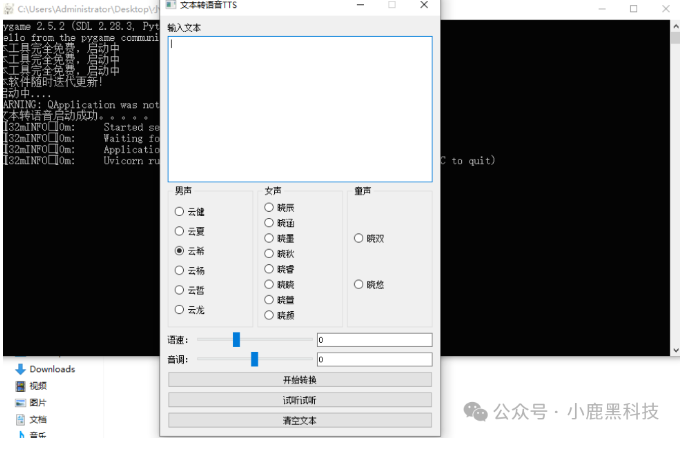684x460 pixels.
Task: Select the 云健 male voice
Action: pos(180,212)
